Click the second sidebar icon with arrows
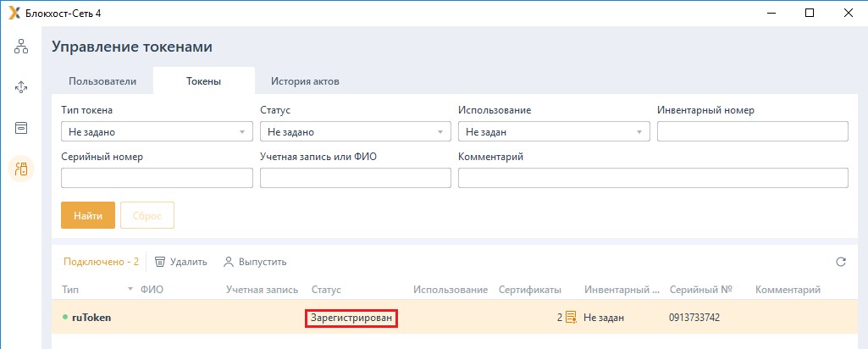The height and width of the screenshot is (349, 868). tap(21, 86)
